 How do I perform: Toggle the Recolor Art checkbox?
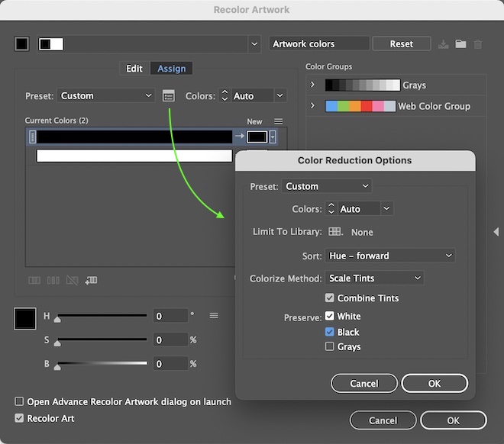click(x=19, y=418)
